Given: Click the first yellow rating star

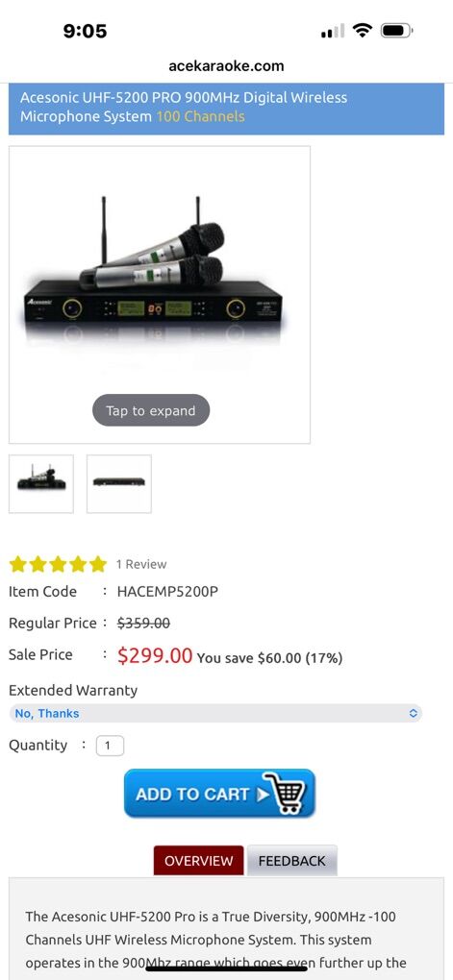Looking at the screenshot, I should (18, 564).
